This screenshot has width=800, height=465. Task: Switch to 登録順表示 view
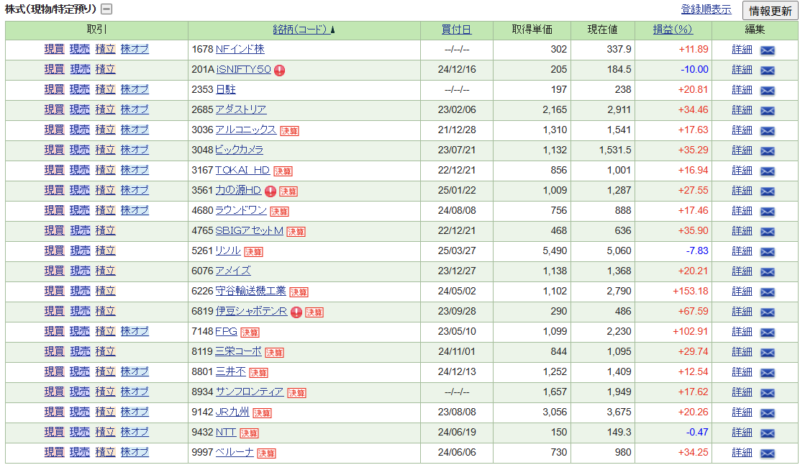click(x=706, y=9)
